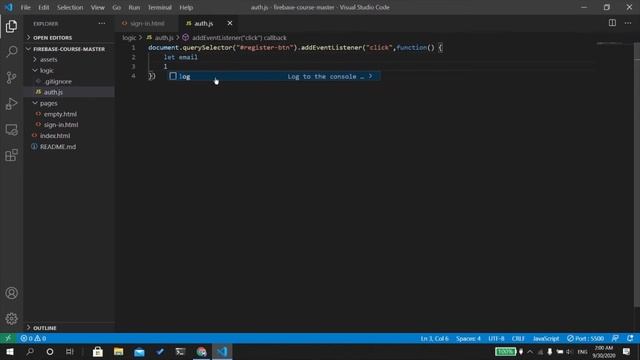Close the auth.js editor tab
The width and height of the screenshot is (640, 360).
tap(230, 23)
